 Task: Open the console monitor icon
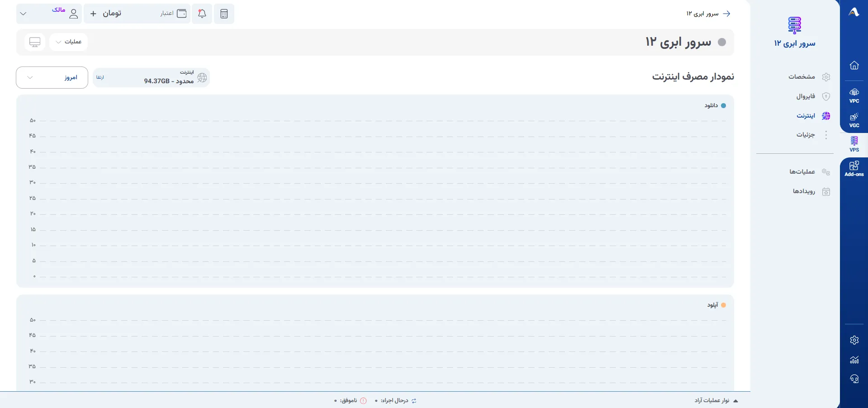(35, 42)
